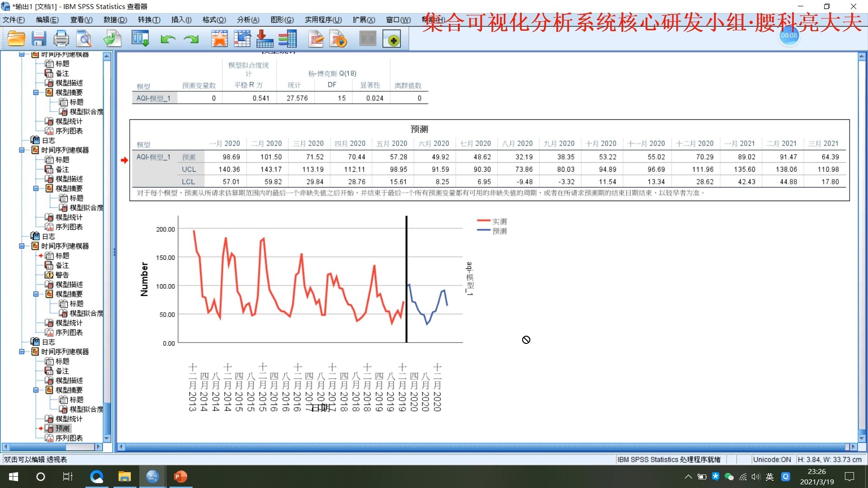Collapse the last 时间序列建模器 tree node
The height and width of the screenshot is (488, 868).
tap(22, 352)
